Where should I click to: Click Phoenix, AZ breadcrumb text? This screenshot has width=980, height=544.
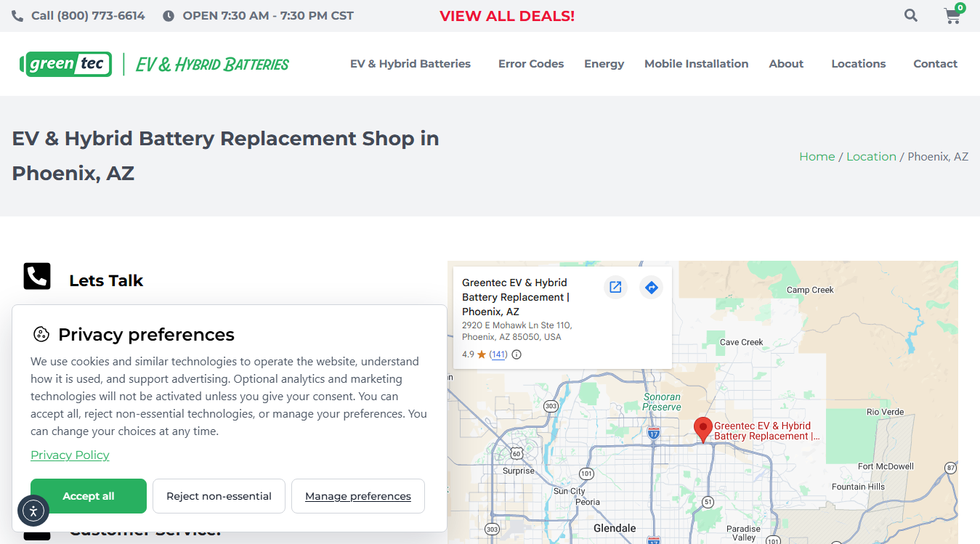point(938,156)
